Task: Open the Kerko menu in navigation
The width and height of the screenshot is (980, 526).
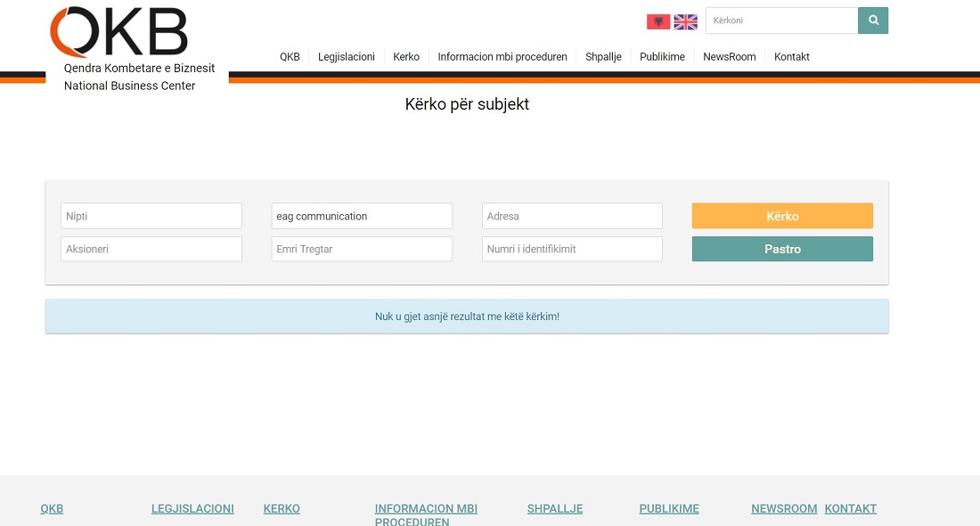Action: click(x=406, y=57)
